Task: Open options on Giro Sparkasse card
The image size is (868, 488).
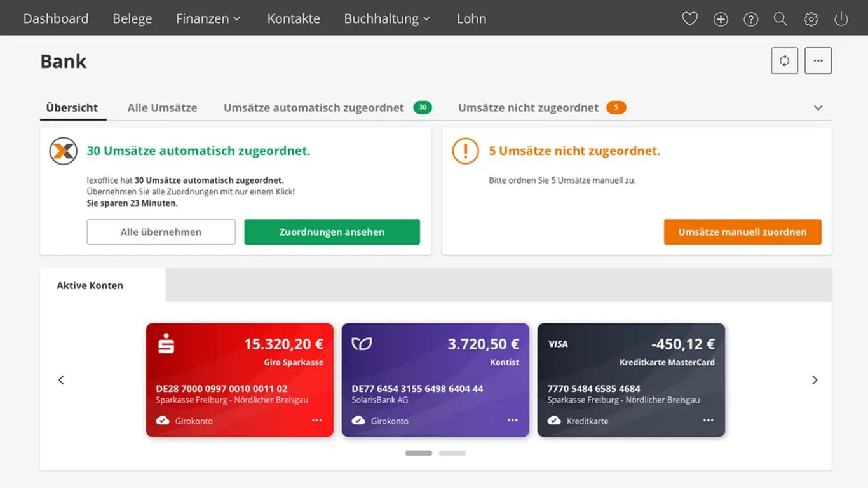Action: (316, 421)
